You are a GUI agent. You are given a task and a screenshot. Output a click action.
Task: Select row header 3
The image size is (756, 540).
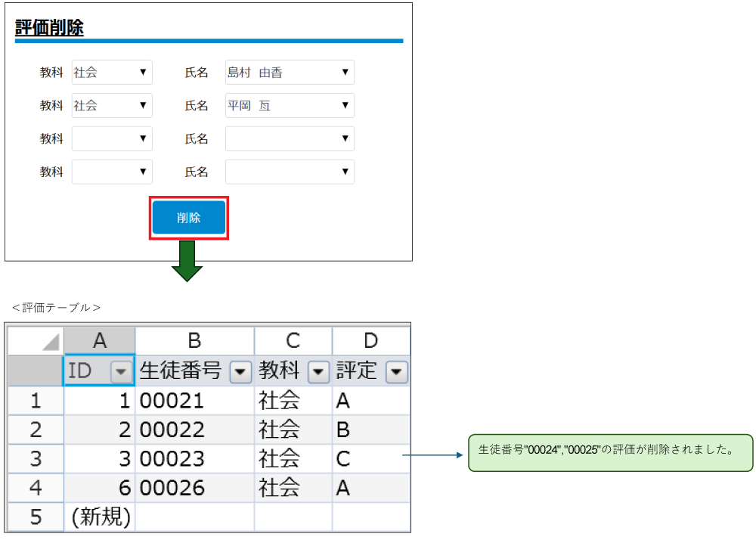(x=36, y=458)
